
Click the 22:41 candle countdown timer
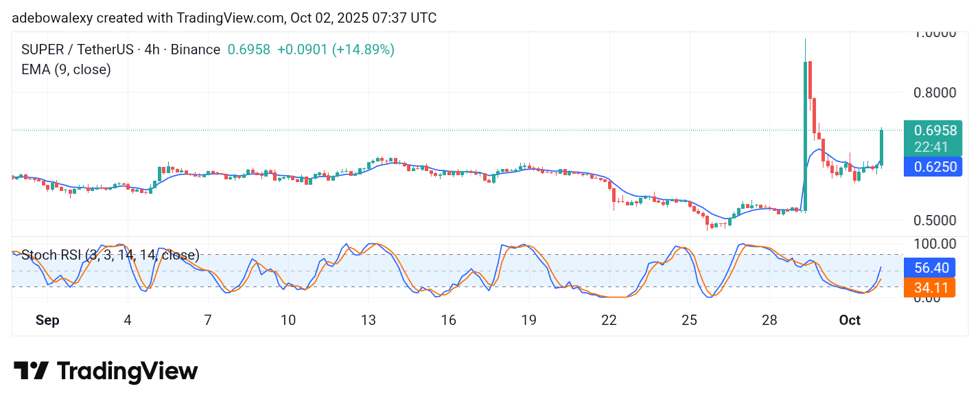coord(932,147)
